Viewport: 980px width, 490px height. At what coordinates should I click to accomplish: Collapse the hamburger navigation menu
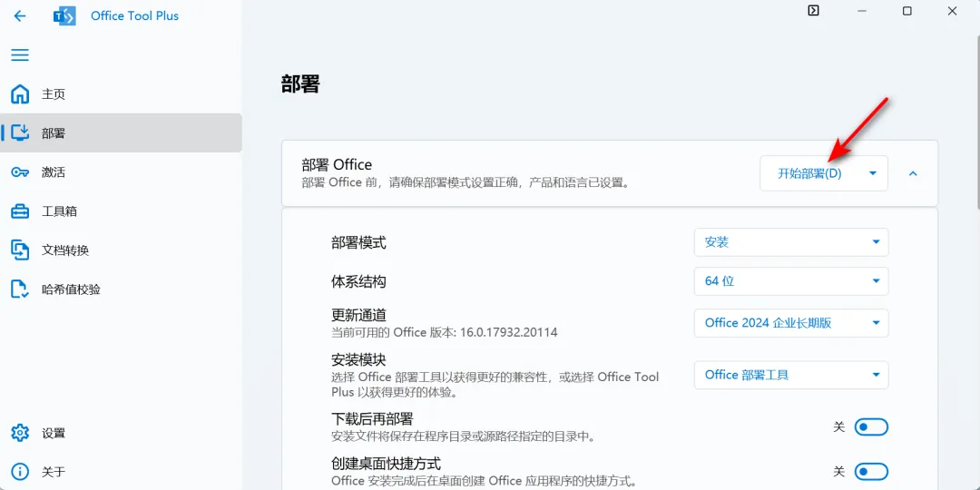coord(20,55)
